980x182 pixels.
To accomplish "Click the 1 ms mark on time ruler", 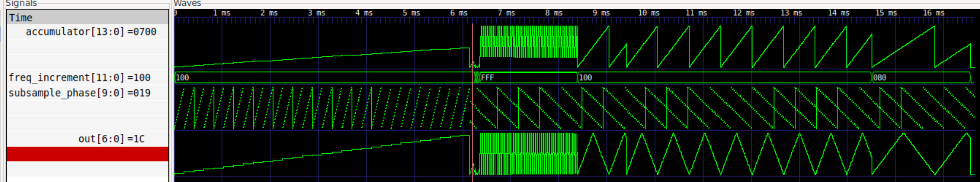I will point(222,13).
